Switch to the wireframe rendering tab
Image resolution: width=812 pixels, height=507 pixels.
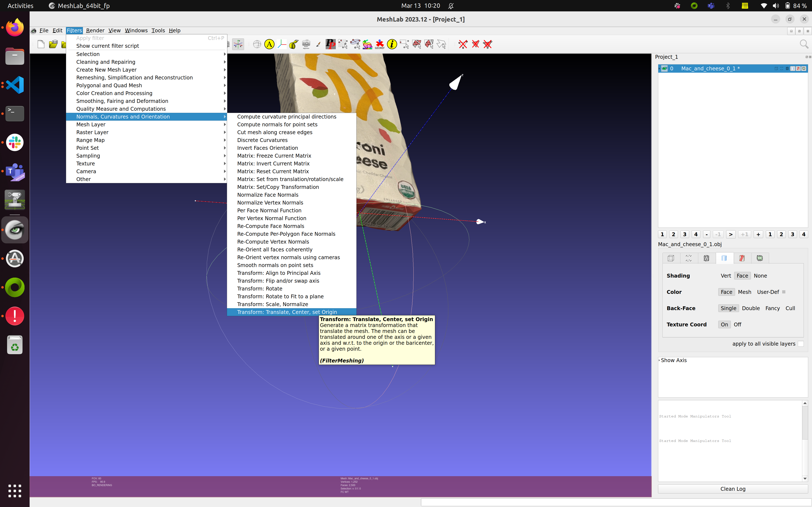(x=707, y=258)
